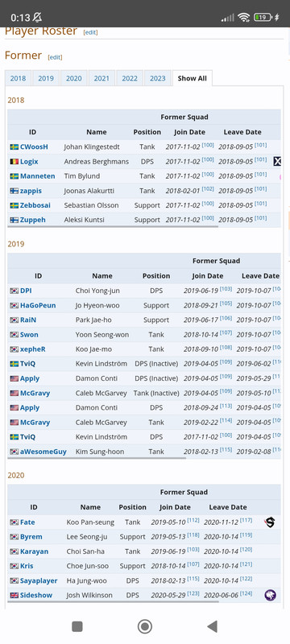Image resolution: width=290 pixels, height=644 pixels.
Task: Open the team logo icon in Sideshow's row
Action: coord(270,595)
